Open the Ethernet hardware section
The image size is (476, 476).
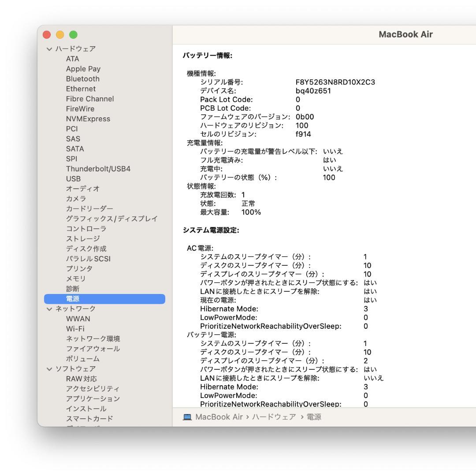coord(81,89)
